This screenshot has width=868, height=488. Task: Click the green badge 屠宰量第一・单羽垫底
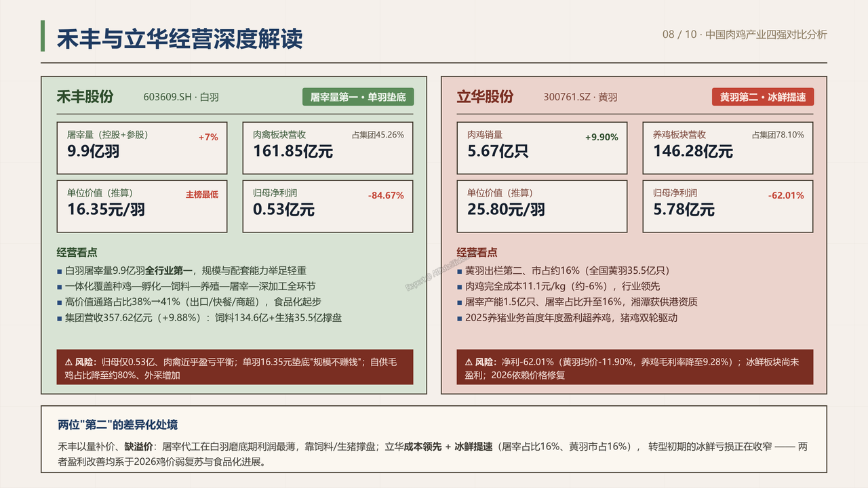click(x=358, y=97)
